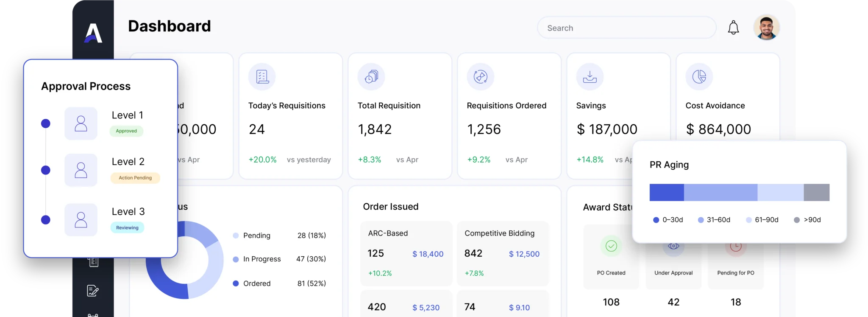Open the notifications bell
Image resolution: width=868 pixels, height=317 pixels.
click(x=733, y=28)
